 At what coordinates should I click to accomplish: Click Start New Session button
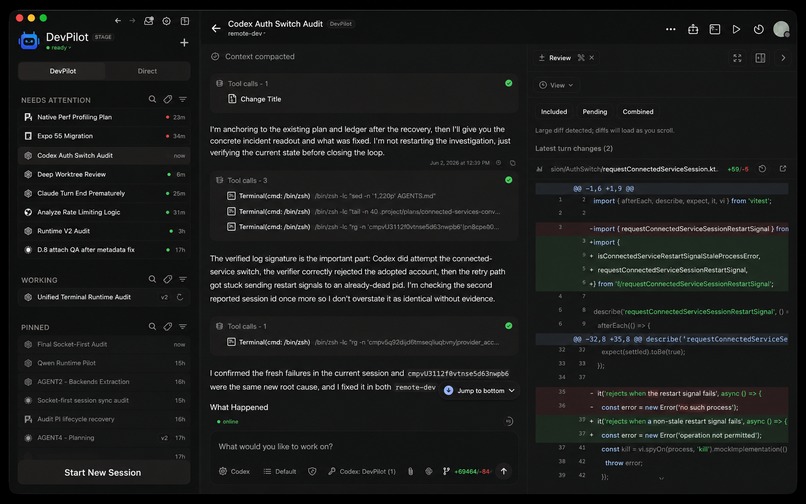104,472
